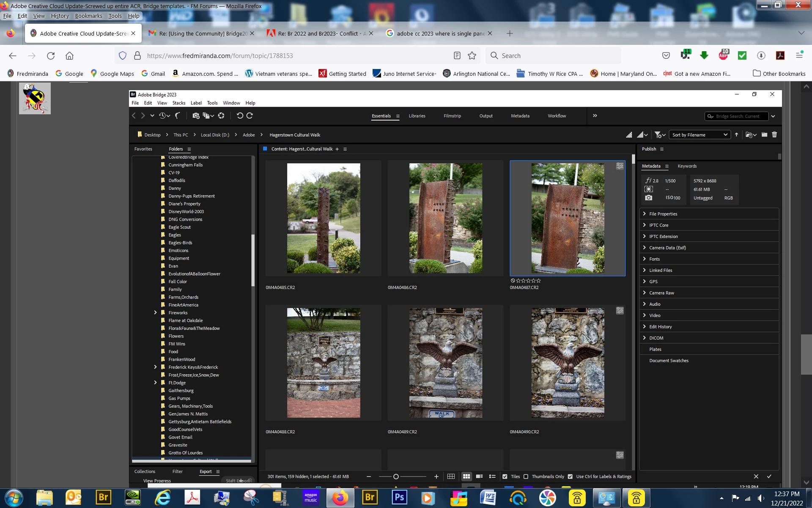Switch to list view icon
This screenshot has height=508, width=812.
[x=492, y=476]
